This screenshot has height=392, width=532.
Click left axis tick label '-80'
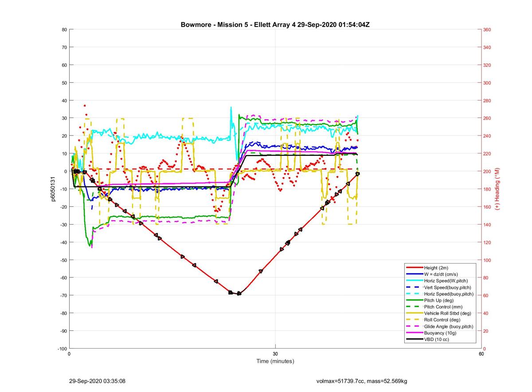click(x=63, y=313)
